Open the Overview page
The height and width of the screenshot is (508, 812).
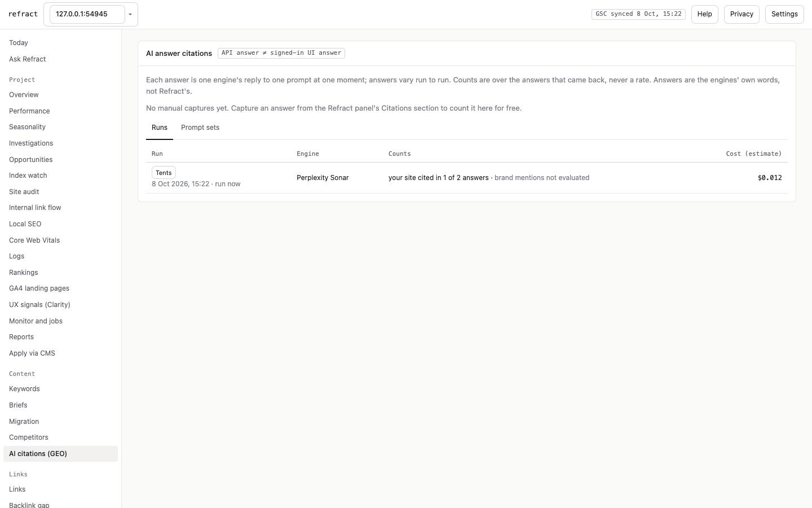point(61,95)
